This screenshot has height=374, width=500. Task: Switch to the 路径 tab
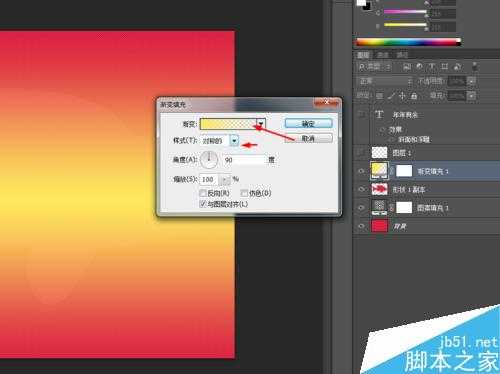(x=402, y=55)
